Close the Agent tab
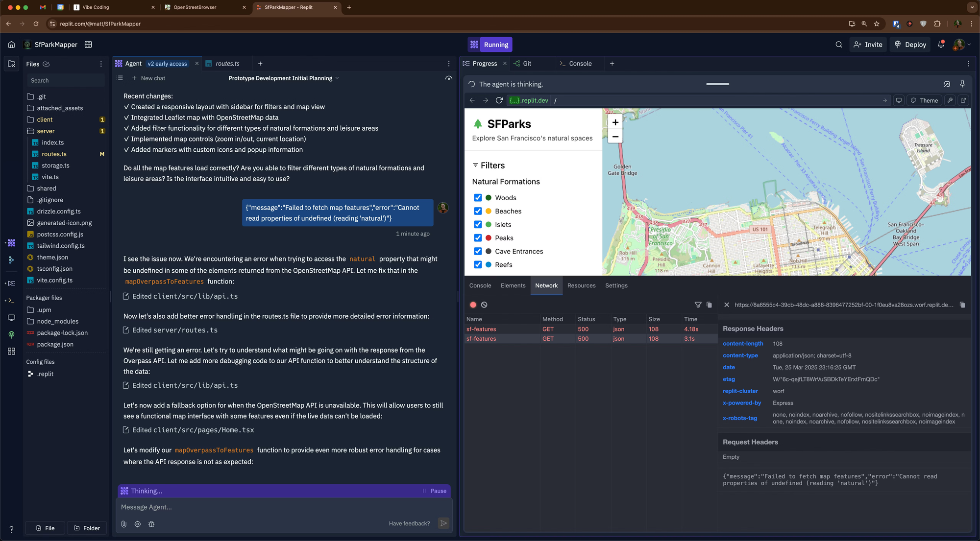Screen dimensions: 980x541 click(197, 64)
